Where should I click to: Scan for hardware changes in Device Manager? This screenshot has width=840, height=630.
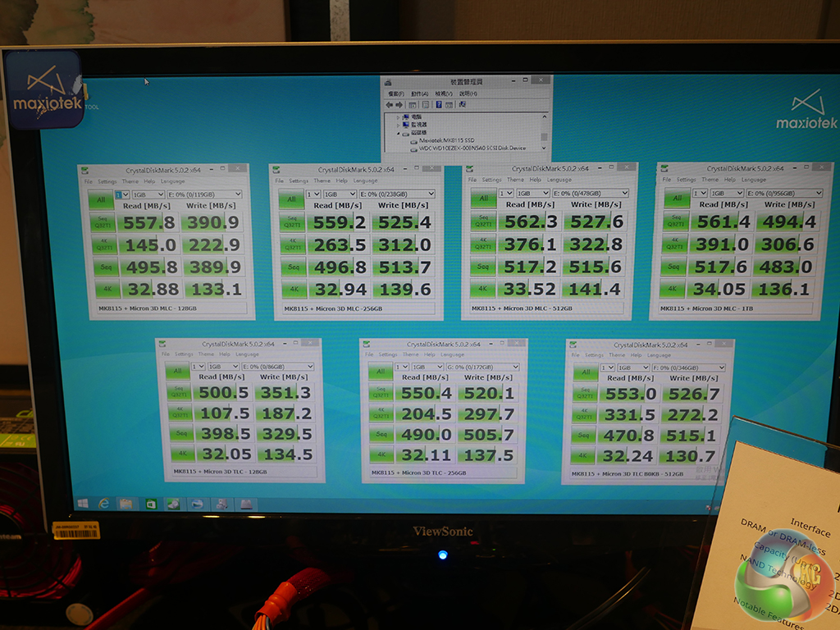click(462, 104)
